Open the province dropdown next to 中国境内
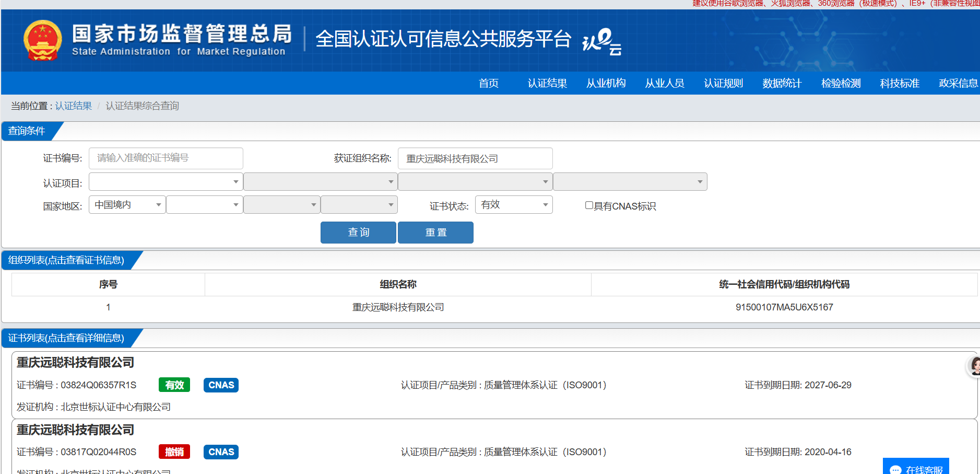The image size is (980, 474). (x=205, y=205)
